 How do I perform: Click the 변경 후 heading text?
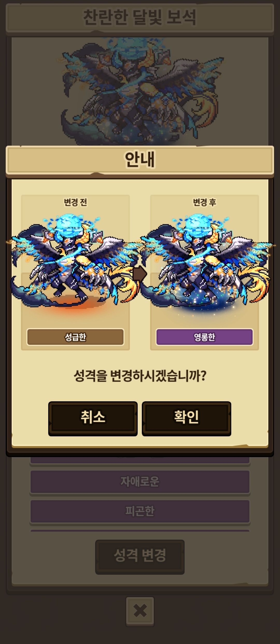[205, 202]
